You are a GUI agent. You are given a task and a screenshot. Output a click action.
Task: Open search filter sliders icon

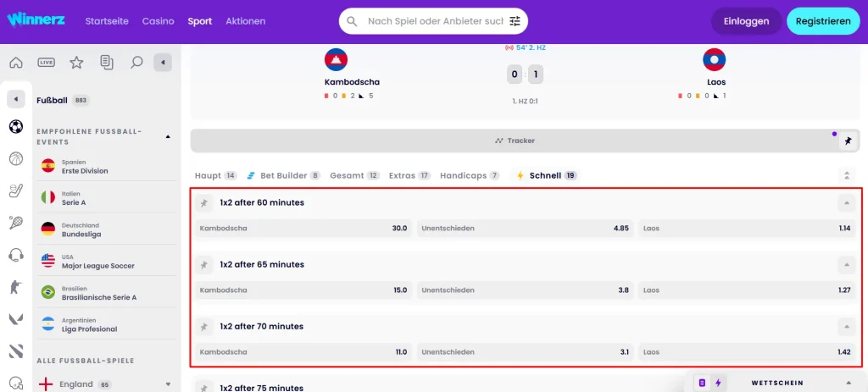click(515, 21)
